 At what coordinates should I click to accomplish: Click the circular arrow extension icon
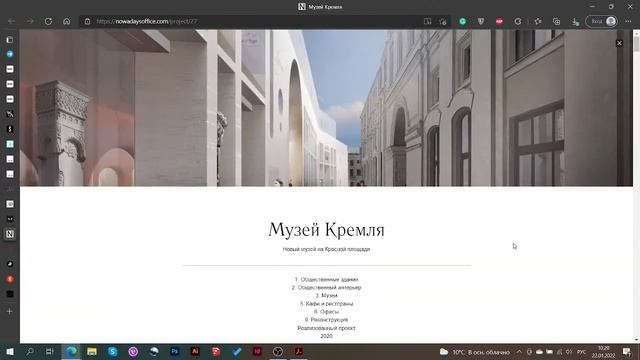[x=518, y=21]
